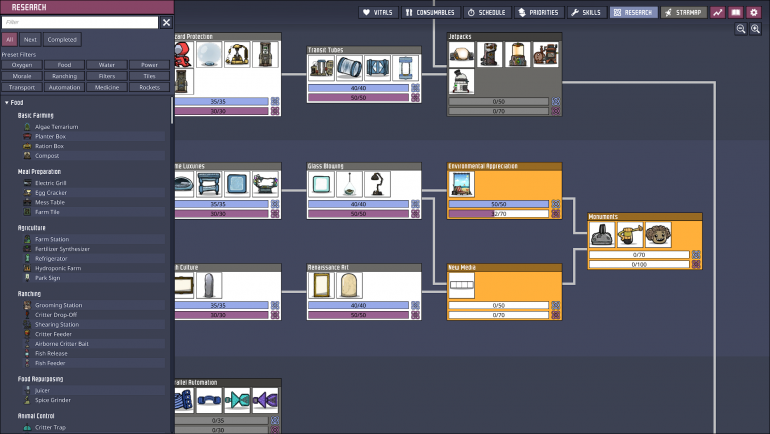Click the transit tube crossing icon
Viewport: 770px width, 434px height.
377,68
